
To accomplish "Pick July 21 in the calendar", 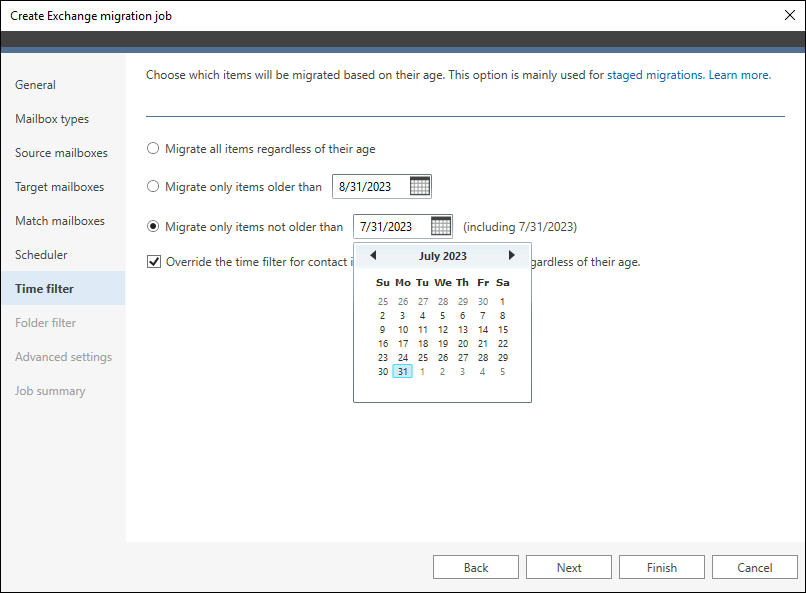I will (x=483, y=343).
